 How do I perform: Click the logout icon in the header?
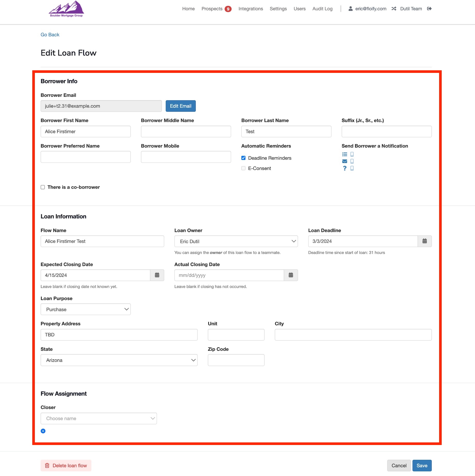coord(429,9)
